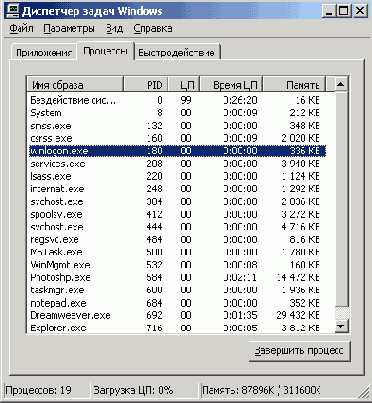Open the Параметры menu
Viewport: 372px width, 403px height.
click(69, 29)
